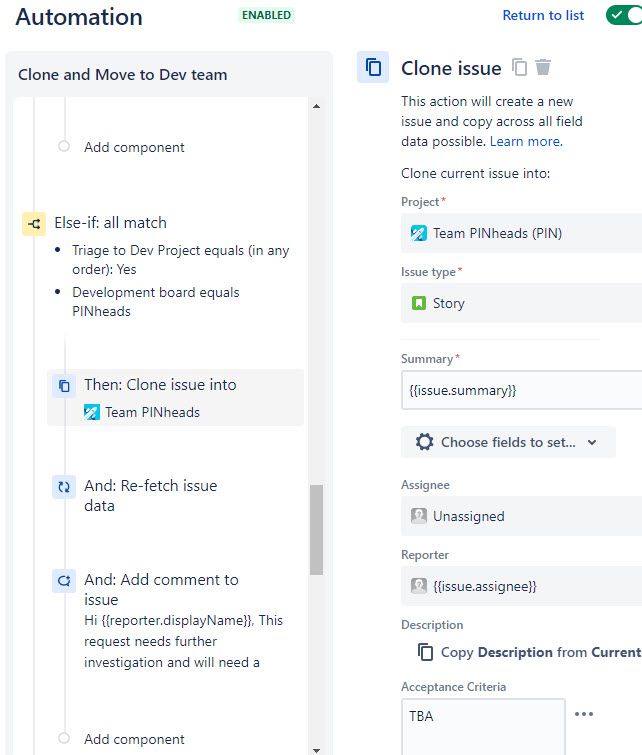Select the top Add component circle
This screenshot has width=642, height=755.
click(x=64, y=146)
